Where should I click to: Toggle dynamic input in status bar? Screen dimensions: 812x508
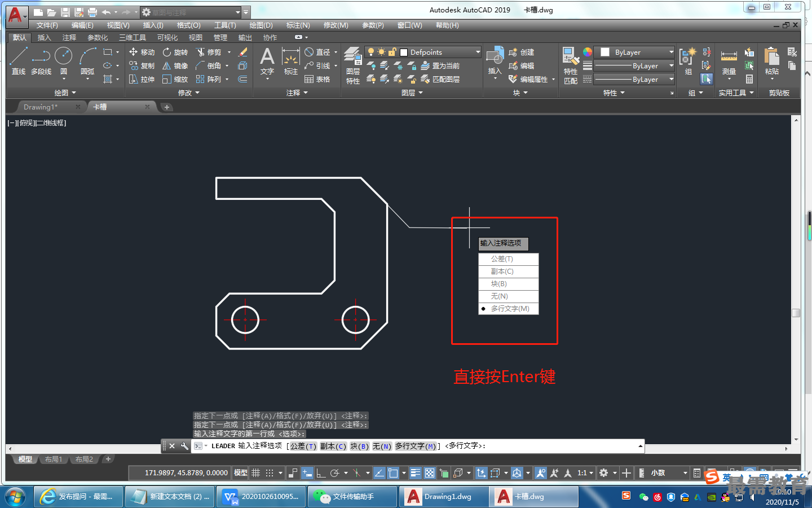click(x=307, y=473)
